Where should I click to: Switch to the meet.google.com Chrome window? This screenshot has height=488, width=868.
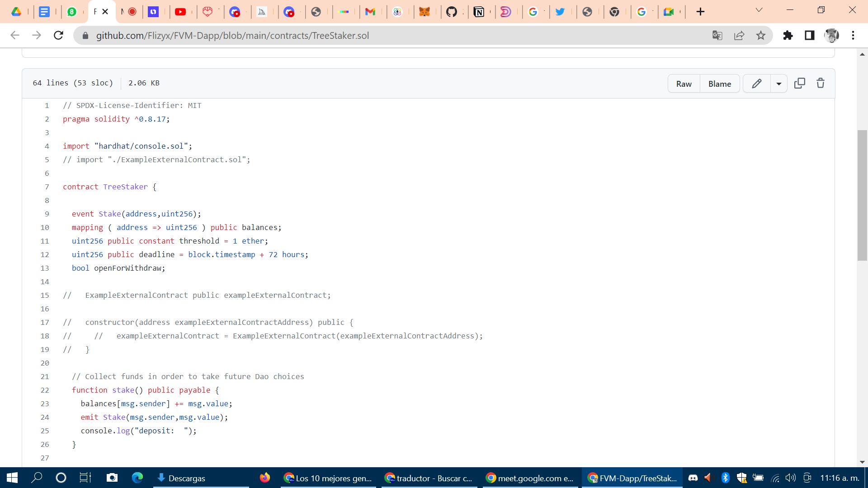click(x=530, y=478)
